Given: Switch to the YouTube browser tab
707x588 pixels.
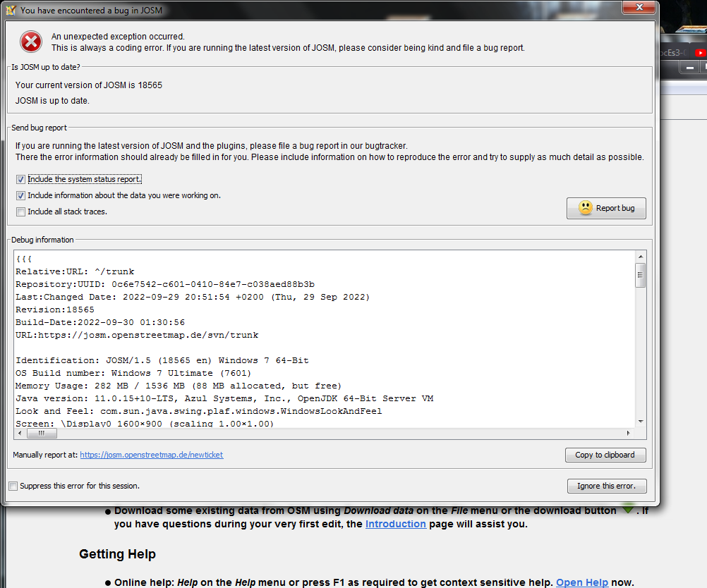Looking at the screenshot, I should click(700, 53).
